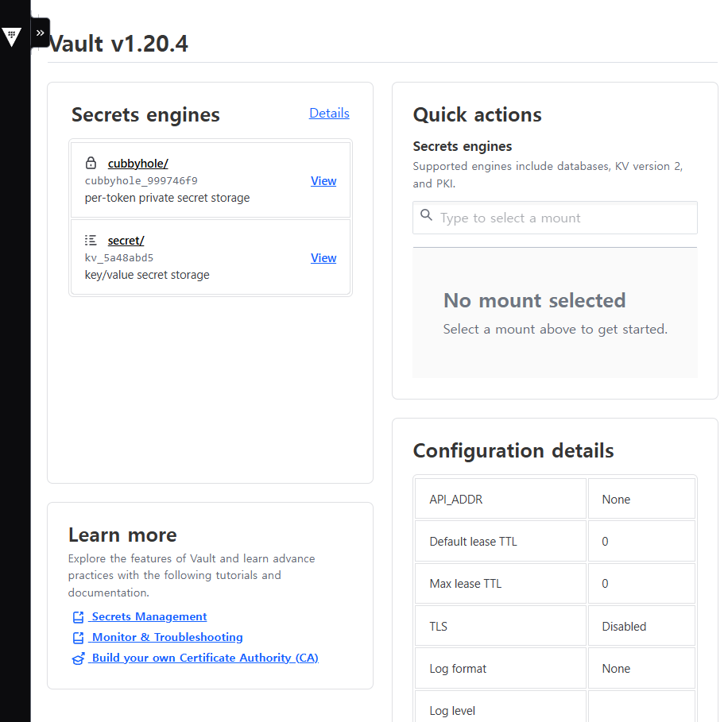Viewport: 728px width, 722px height.
Task: Click the 'No mount selected' message
Action: pos(534,300)
